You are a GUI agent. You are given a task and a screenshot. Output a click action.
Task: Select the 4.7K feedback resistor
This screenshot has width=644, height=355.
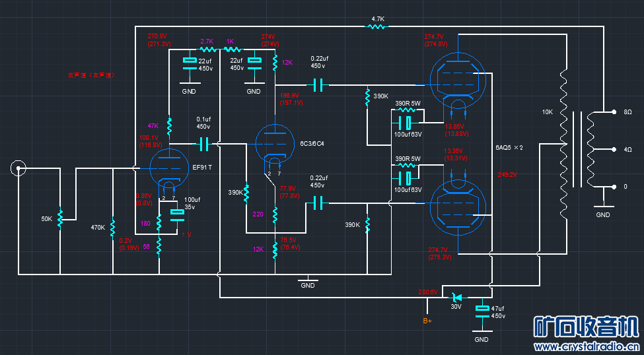pyautogui.click(x=377, y=27)
